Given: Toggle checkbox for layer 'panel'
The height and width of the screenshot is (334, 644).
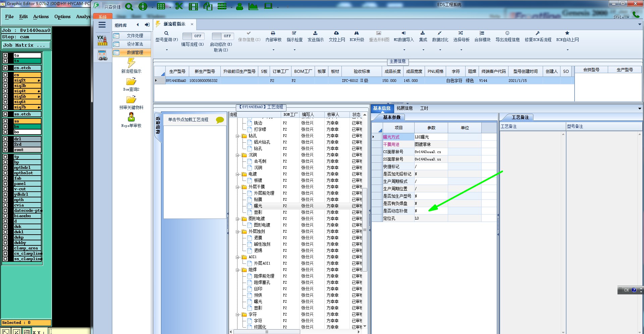Looking at the screenshot, I should coord(5,184).
